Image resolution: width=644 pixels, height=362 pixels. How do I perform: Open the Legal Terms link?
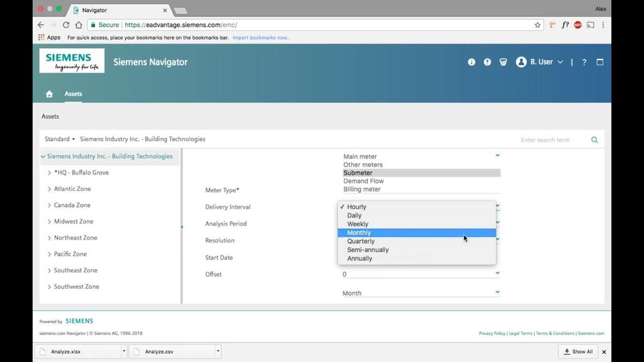(521, 334)
